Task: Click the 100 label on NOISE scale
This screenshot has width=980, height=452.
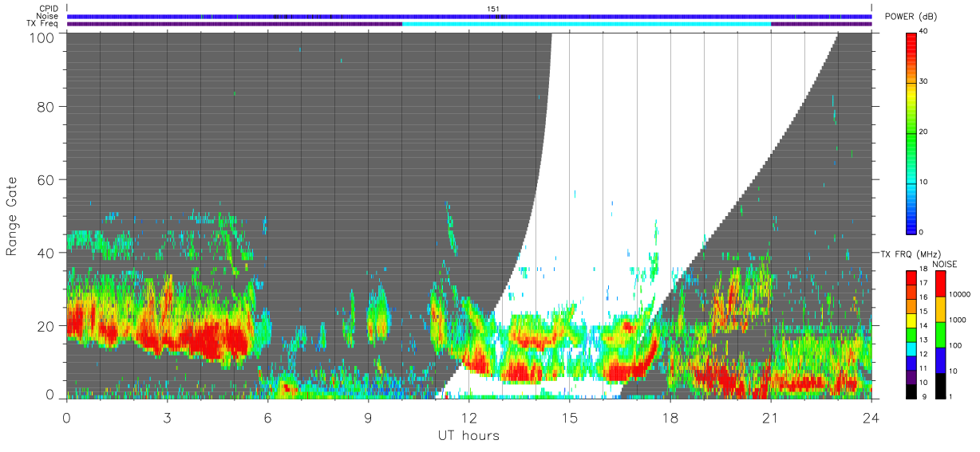Action: pyautogui.click(x=957, y=346)
